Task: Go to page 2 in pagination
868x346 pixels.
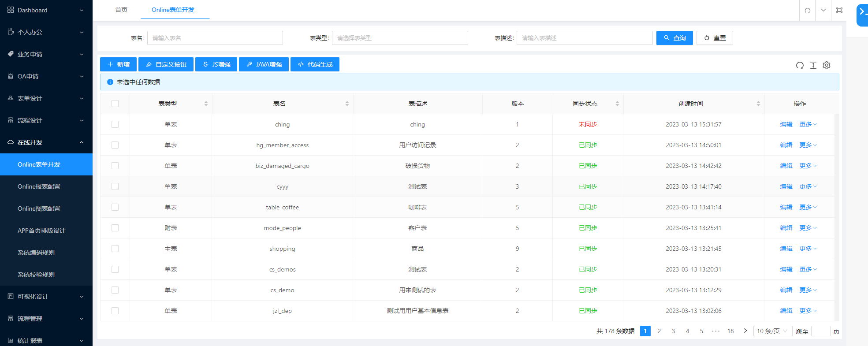Action: coord(659,331)
